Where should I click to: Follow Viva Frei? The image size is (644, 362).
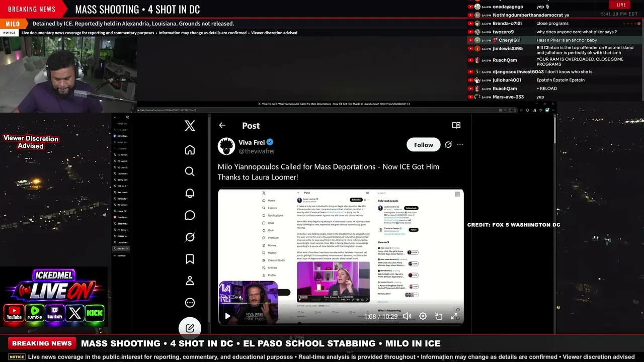423,145
